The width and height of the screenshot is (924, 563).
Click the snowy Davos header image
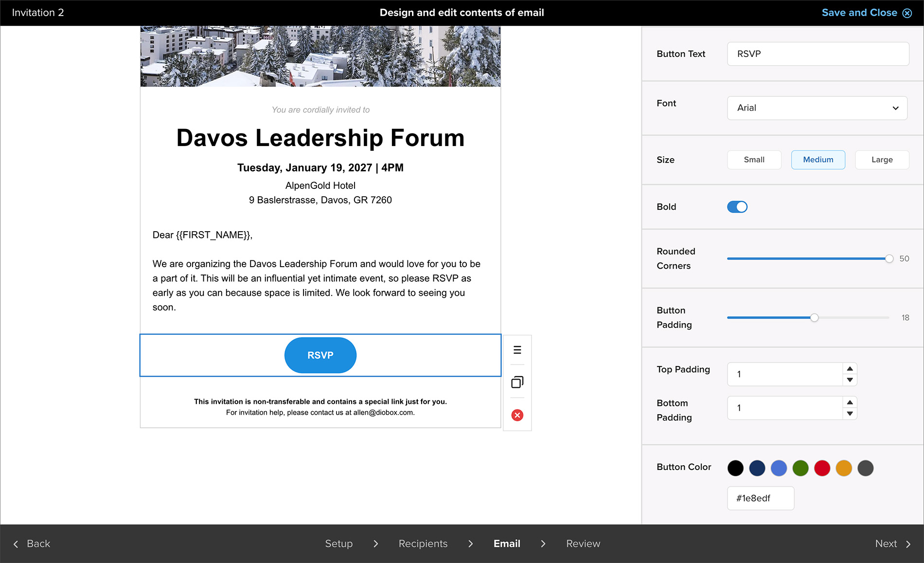[x=320, y=56]
